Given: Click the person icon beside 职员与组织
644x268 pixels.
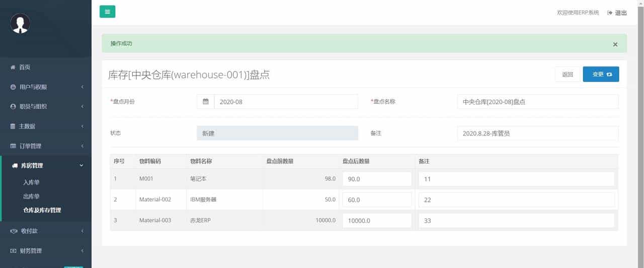Looking at the screenshot, I should point(13,106).
